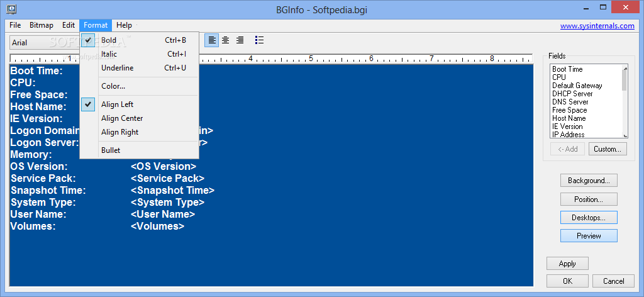Select Host Name in the Fields list
Viewport: 644px width, 297px height.
(586, 118)
